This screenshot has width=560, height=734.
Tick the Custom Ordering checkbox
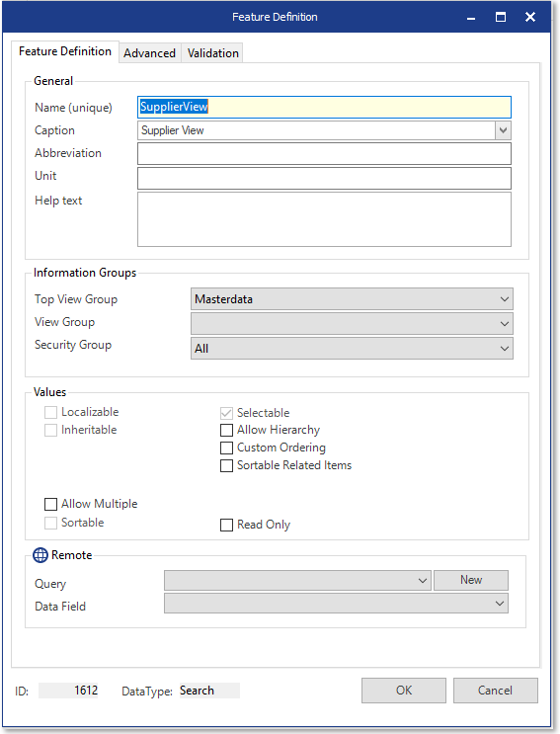point(226,448)
